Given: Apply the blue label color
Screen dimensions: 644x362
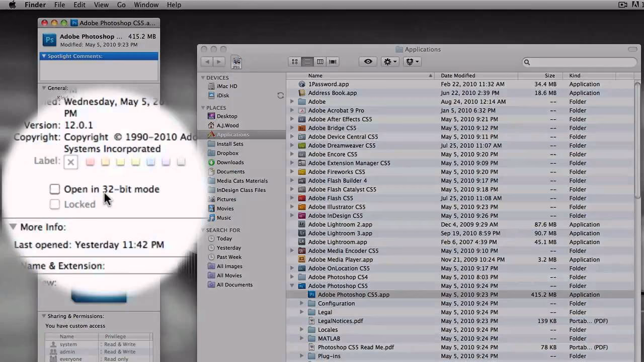Looking at the screenshot, I should click(150, 161).
